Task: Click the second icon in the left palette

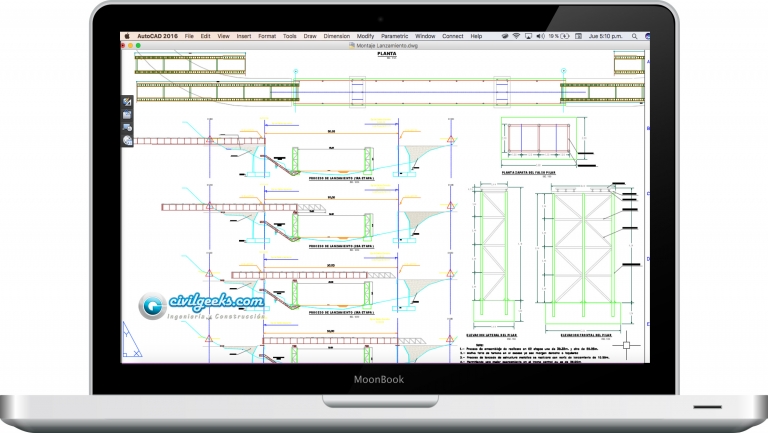Action: coord(127,116)
